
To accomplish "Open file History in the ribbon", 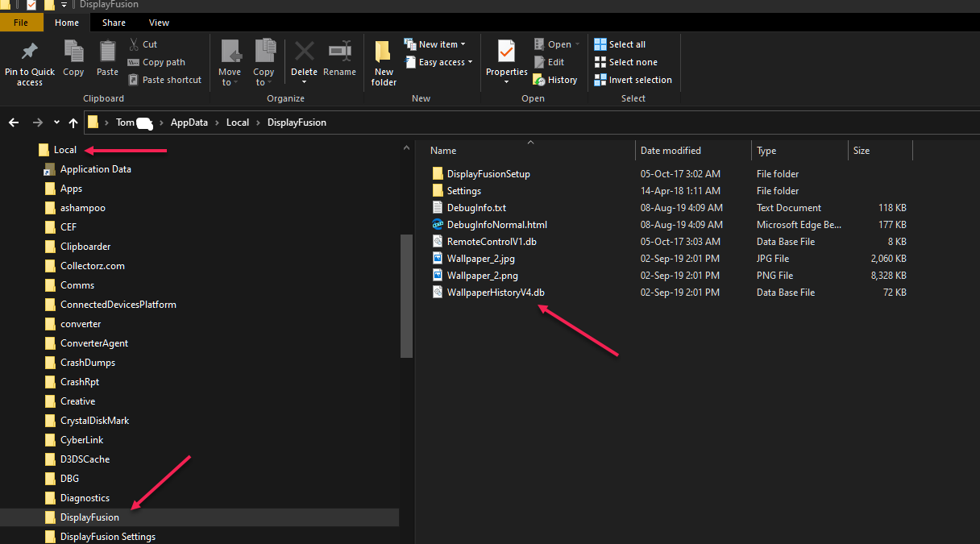I will point(555,80).
